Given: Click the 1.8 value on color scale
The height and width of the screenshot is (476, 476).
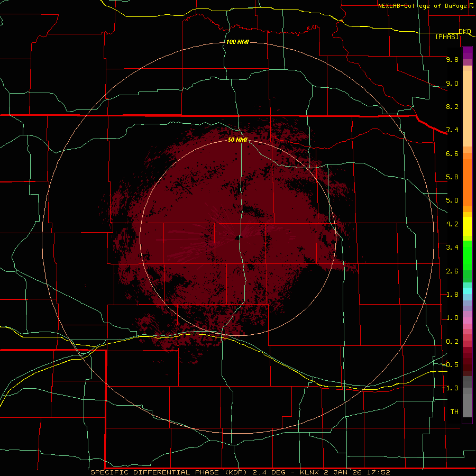Looking at the screenshot, I should coord(452,295).
